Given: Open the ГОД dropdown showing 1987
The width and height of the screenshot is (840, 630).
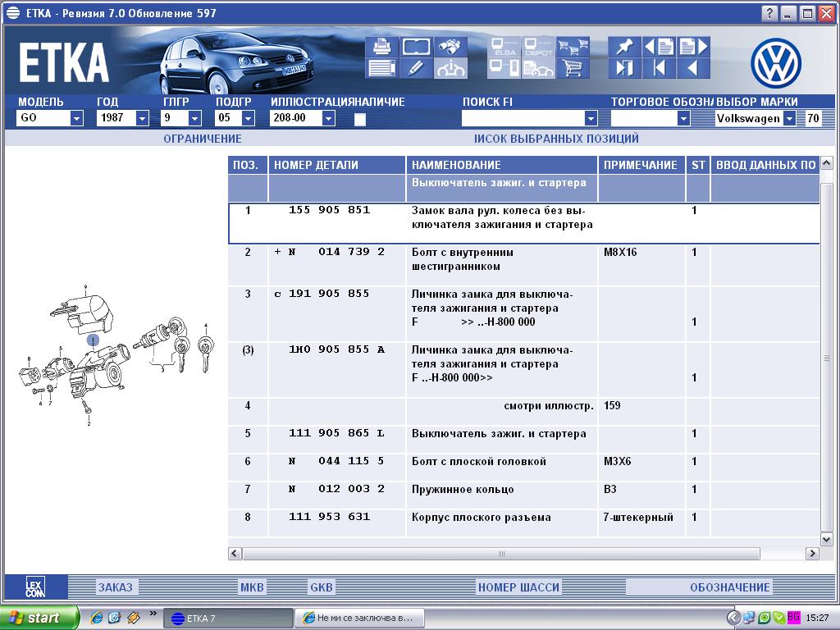Looking at the screenshot, I should (142, 118).
